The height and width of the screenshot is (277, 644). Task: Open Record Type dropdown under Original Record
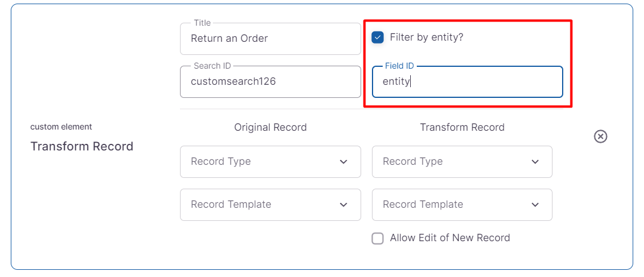click(x=263, y=162)
